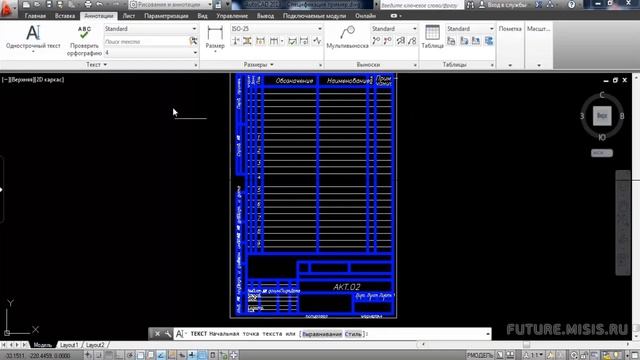Run Проверить орфографию spell check

[84, 40]
